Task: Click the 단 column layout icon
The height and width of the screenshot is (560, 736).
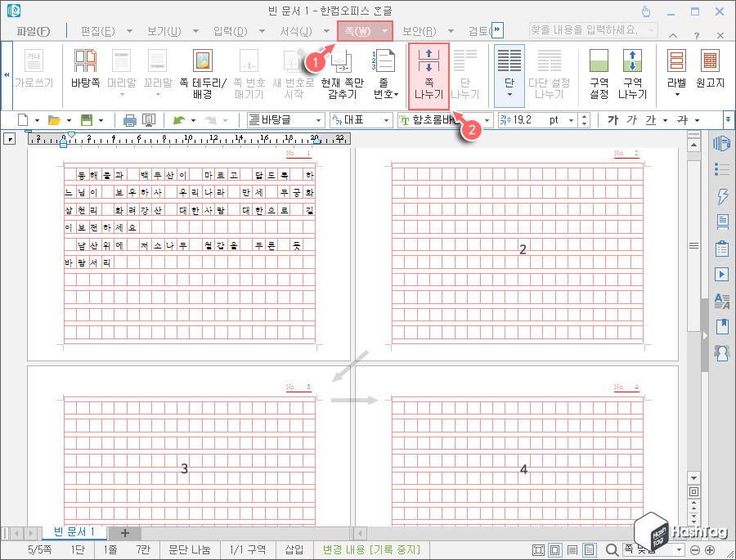Action: (509, 61)
